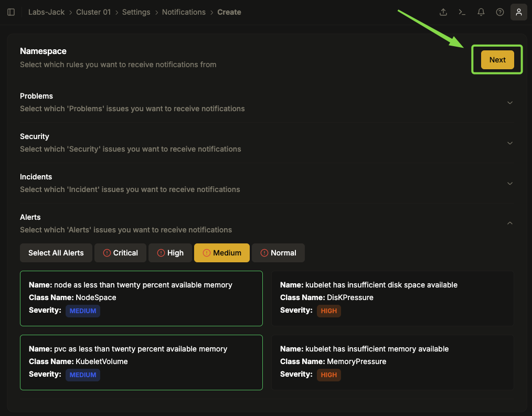Open Notifications breadcrumb link

(x=184, y=12)
